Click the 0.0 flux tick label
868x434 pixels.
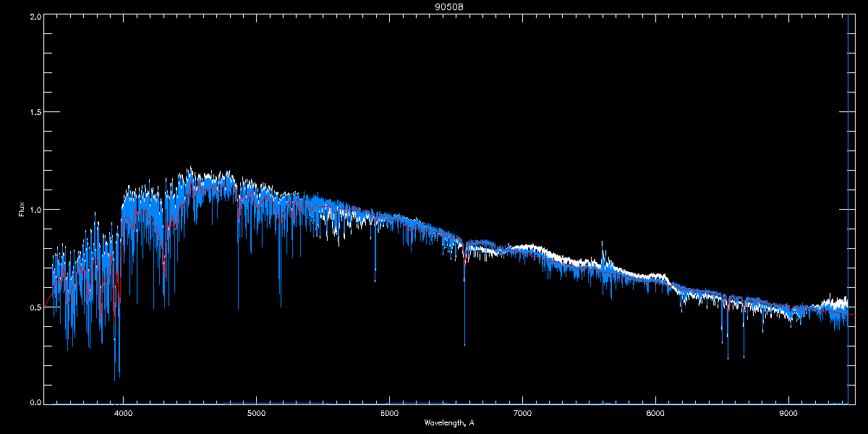[35, 401]
